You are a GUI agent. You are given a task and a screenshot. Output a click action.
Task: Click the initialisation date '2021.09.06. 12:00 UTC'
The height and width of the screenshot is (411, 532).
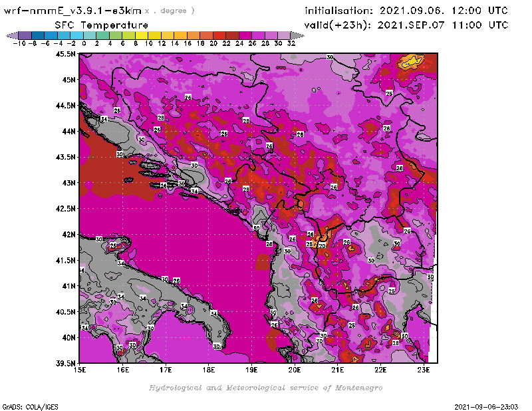pos(444,11)
